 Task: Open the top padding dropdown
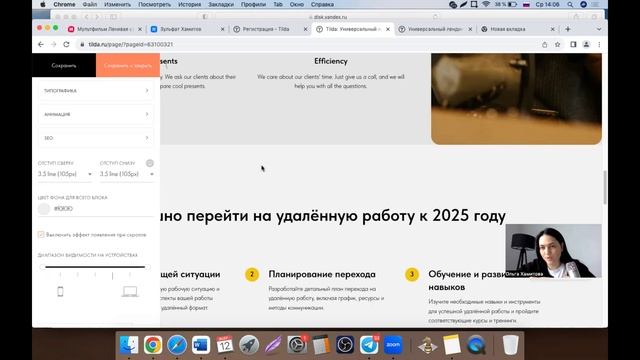coord(65,174)
